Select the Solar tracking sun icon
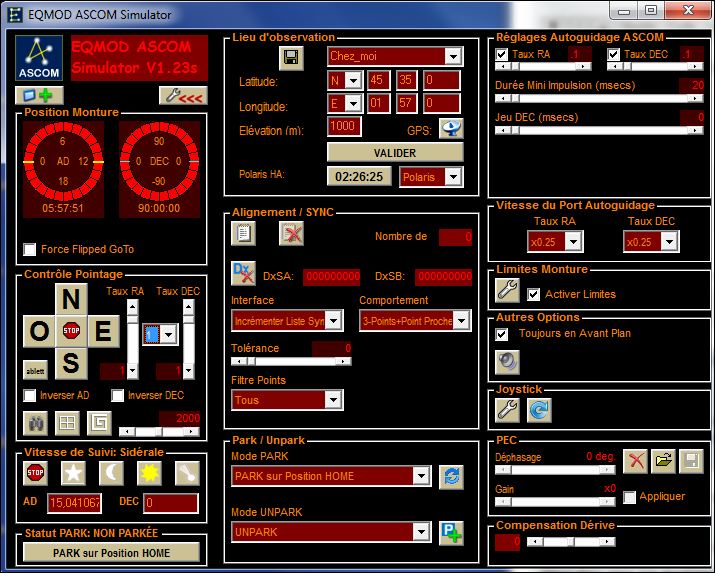 pos(149,472)
